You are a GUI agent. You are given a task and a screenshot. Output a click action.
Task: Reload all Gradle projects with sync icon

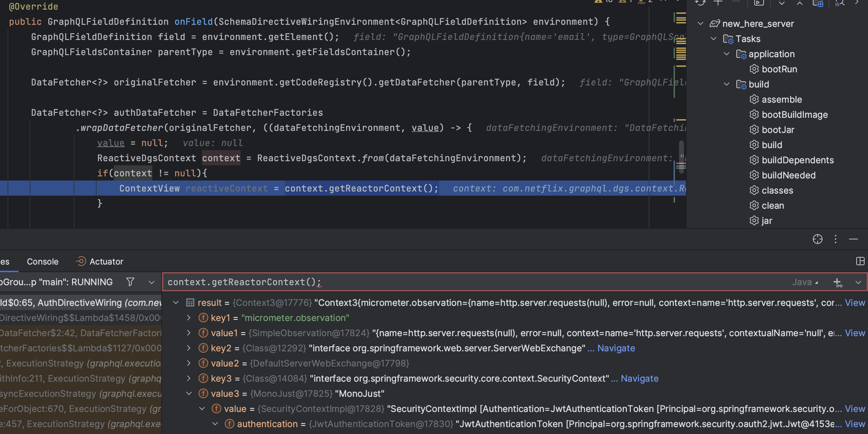(x=700, y=3)
